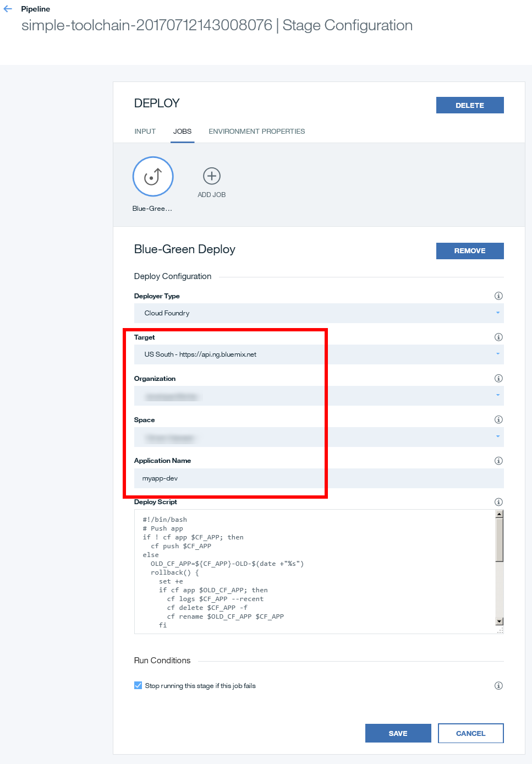
Task: Click the script textarea resize handle
Action: (x=500, y=630)
